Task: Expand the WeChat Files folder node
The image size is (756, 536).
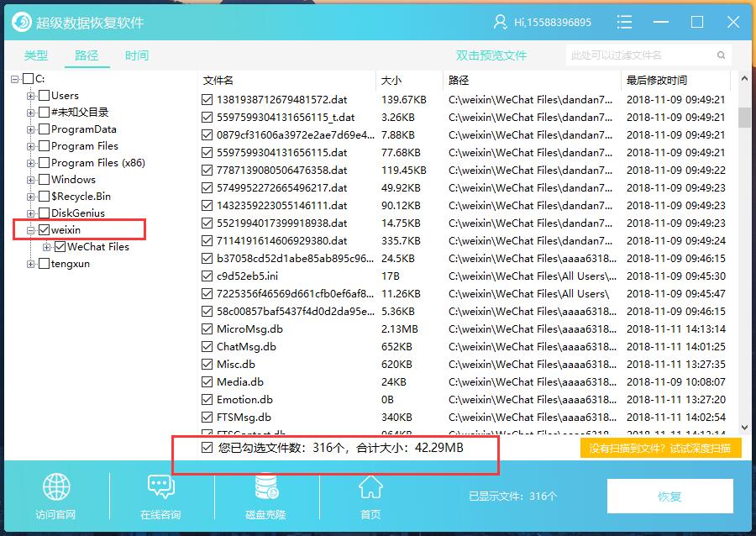Action: click(47, 247)
